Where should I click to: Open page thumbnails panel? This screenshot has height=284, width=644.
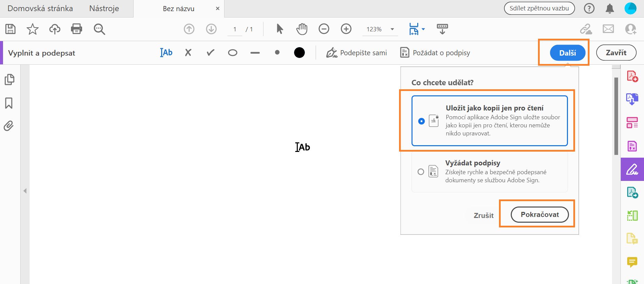(x=9, y=80)
